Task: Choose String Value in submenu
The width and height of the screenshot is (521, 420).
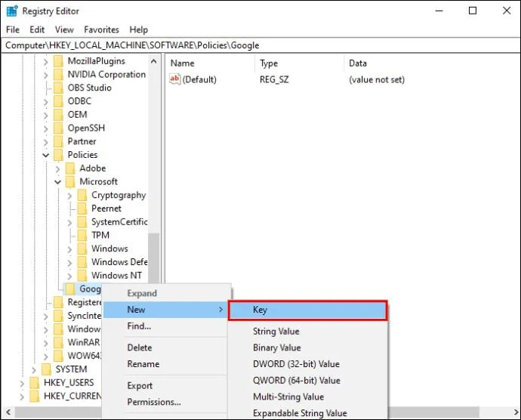Action: pos(307,331)
